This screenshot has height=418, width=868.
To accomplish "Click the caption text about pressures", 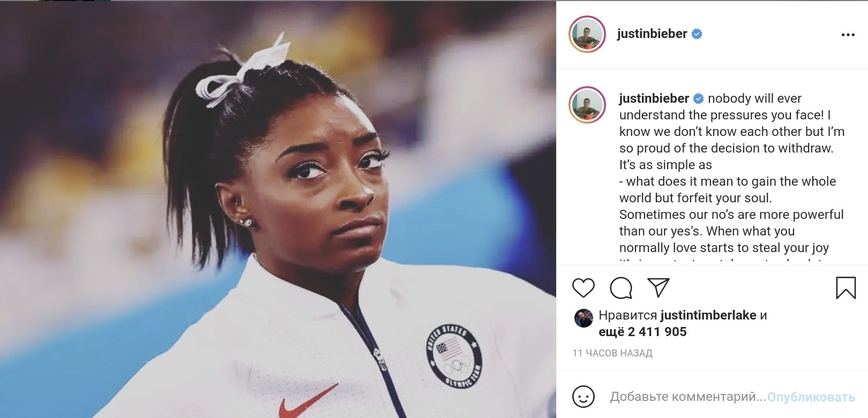I will click(732, 173).
